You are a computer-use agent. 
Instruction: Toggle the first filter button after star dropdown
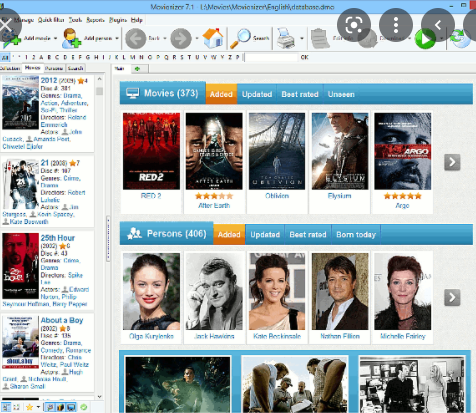click(x=50, y=407)
